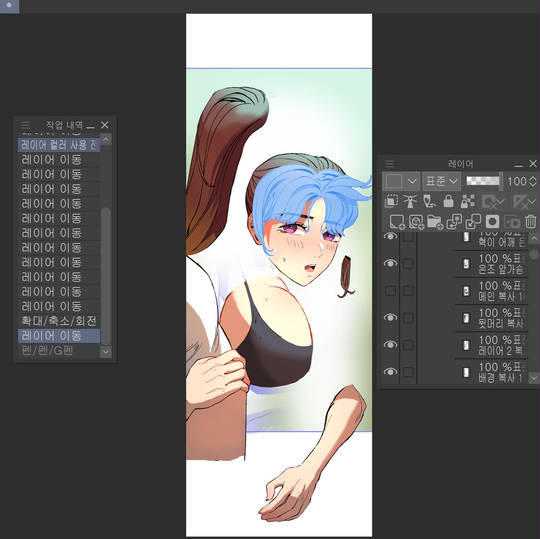Click the history panel scrollbar thumb
Screen dimensions: 540x539
[105, 276]
